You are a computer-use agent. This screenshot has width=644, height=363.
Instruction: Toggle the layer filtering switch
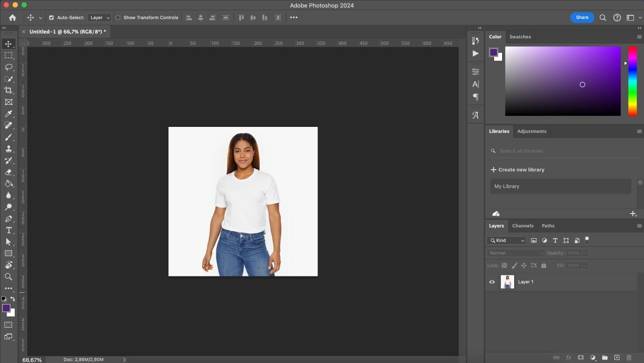point(587,240)
